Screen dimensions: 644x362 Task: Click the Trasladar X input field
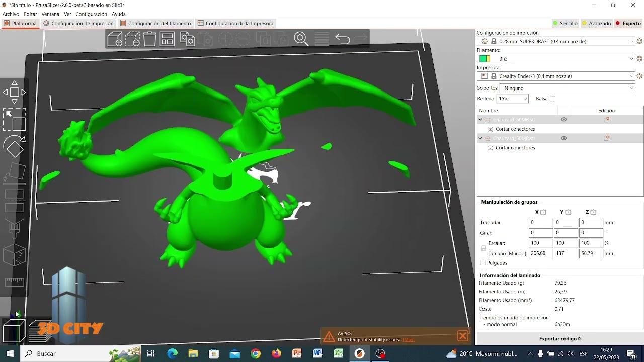tap(541, 222)
